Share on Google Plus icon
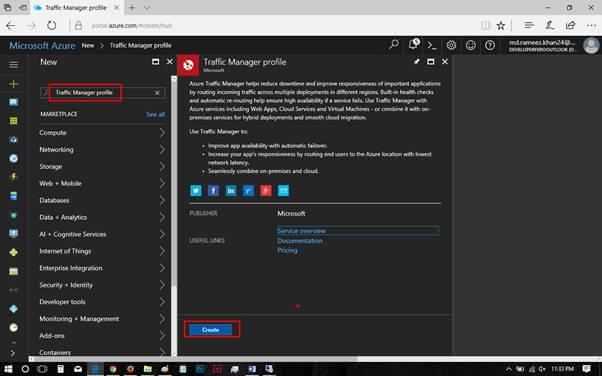Screen dimensions: 602x376 pos(266,190)
